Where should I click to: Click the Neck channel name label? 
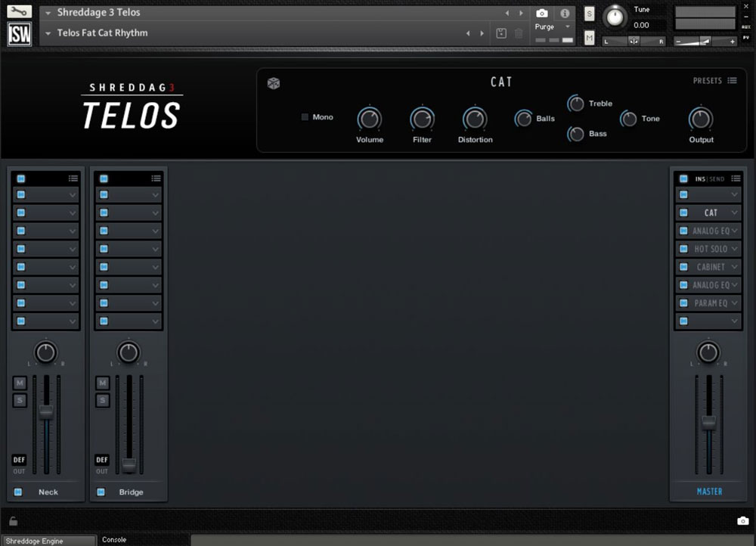[48, 492]
